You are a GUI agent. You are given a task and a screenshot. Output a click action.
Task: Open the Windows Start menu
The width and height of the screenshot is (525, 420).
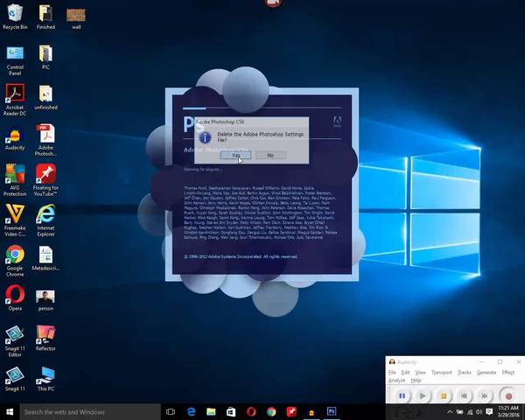10,411
